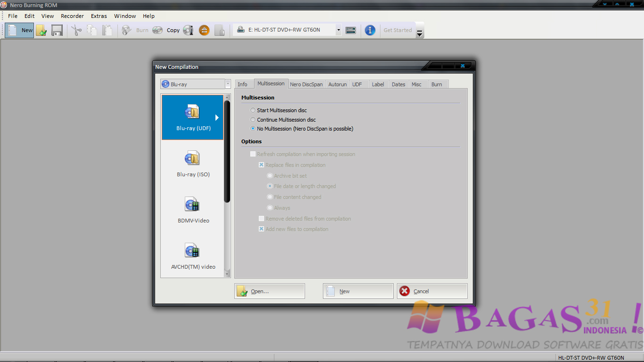This screenshot has height=362, width=644.
Task: Open the Window menu
Action: [125, 16]
